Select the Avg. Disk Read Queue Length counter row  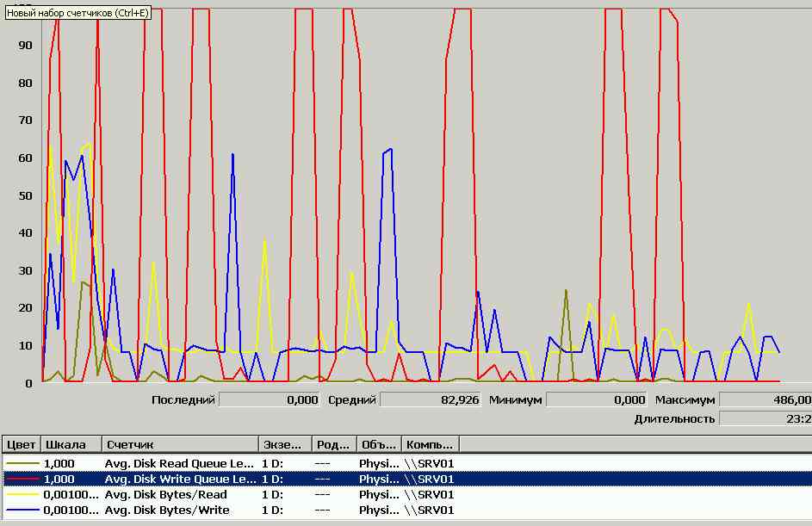pos(180,463)
